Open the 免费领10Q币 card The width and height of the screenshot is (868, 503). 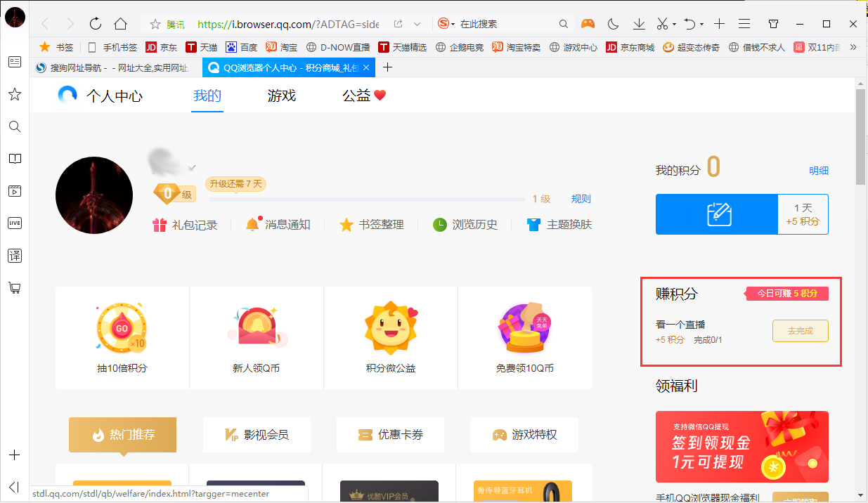[x=524, y=337]
